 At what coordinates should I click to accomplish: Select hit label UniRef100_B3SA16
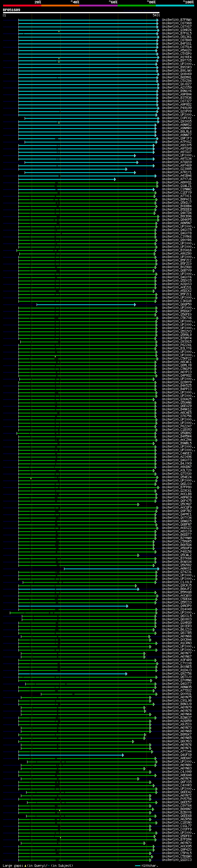pos(177,250)
